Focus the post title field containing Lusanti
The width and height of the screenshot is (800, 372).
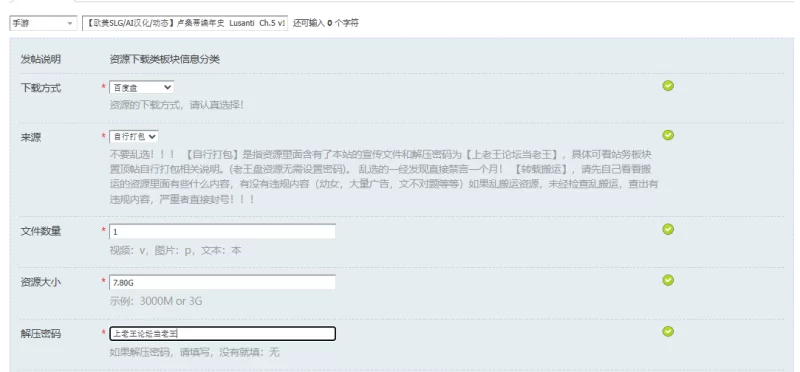(185, 23)
